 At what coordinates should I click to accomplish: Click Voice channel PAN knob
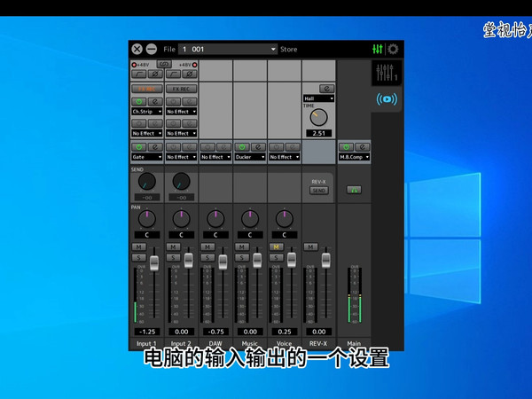tap(285, 219)
